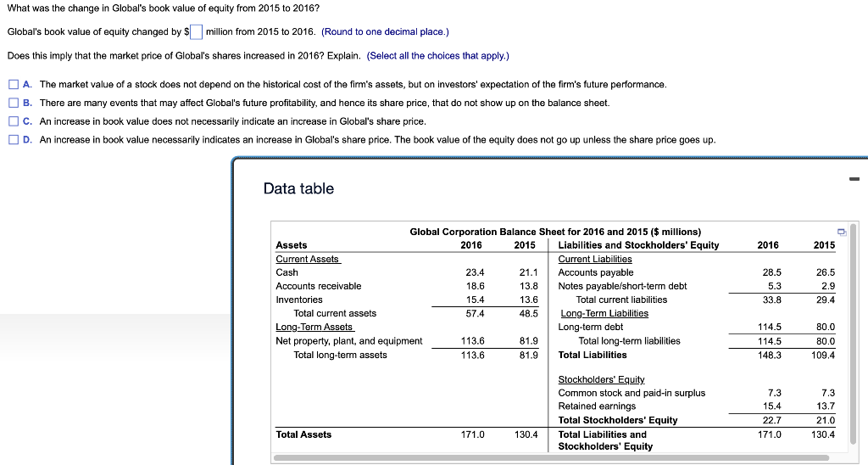Click choice A statement text

[x=353, y=84]
